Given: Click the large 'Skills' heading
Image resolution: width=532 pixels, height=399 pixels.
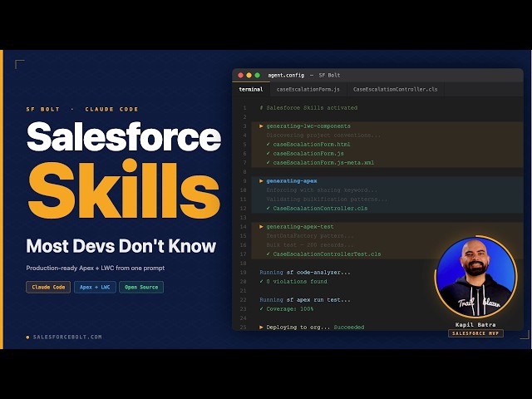Looking at the screenshot, I should click(124, 190).
